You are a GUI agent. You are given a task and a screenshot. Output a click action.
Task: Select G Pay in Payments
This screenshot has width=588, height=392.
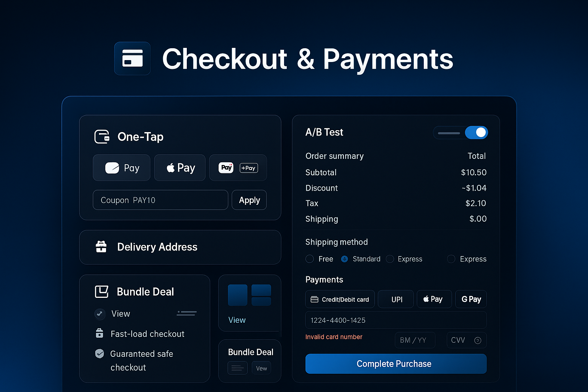tap(471, 299)
